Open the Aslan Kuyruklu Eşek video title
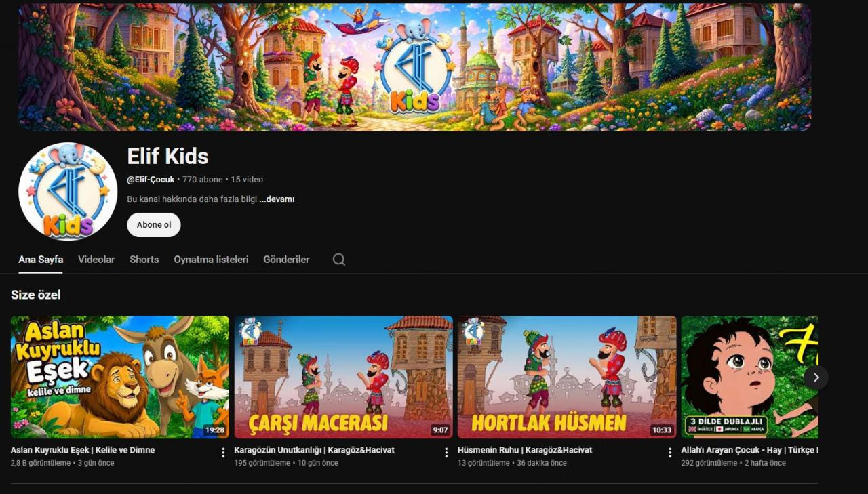This screenshot has width=868, height=494. 83,450
